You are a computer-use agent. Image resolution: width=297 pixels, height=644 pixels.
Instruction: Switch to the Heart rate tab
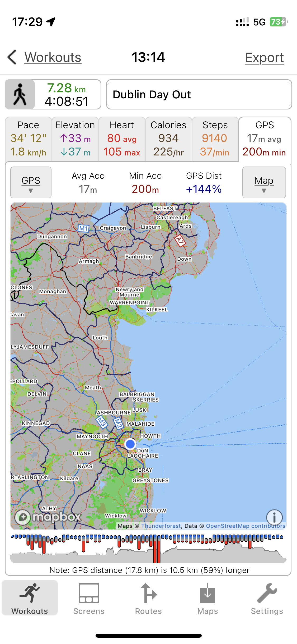coord(122,139)
